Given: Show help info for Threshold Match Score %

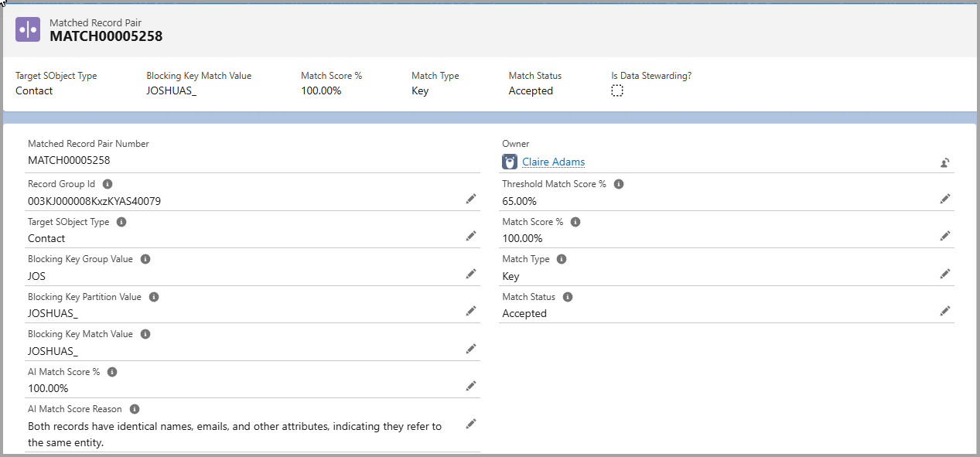Looking at the screenshot, I should click(619, 184).
